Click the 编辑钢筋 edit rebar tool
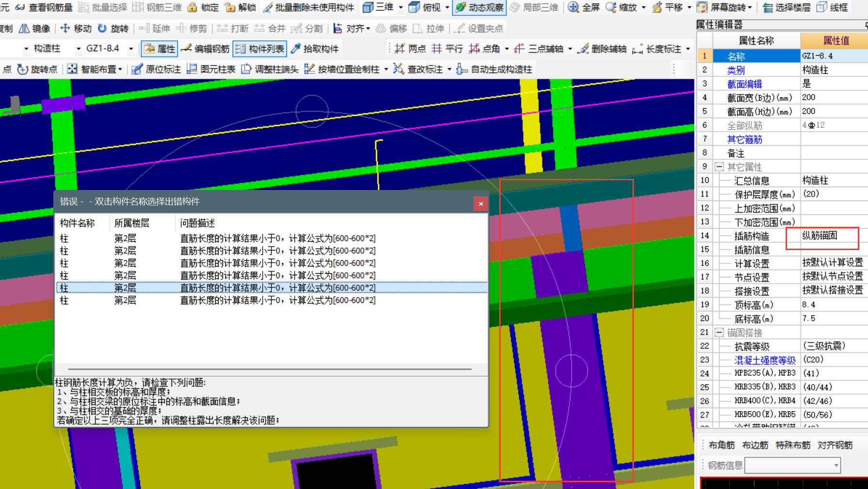Viewport: 868px width, 489px height. click(x=205, y=49)
